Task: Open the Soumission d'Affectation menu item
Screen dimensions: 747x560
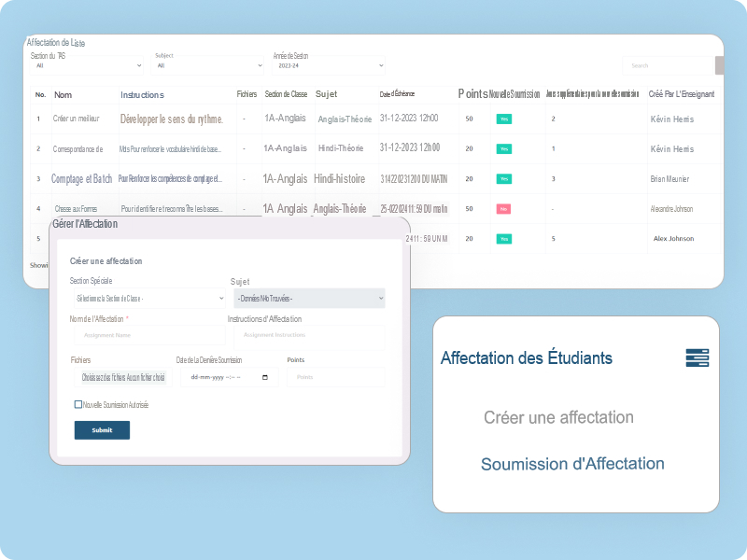Action: click(572, 464)
